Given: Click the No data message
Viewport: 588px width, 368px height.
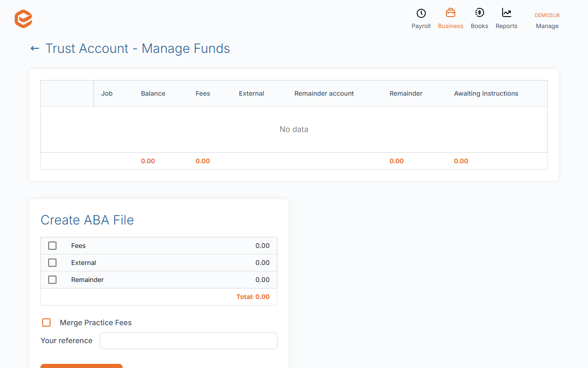Looking at the screenshot, I should [294, 129].
